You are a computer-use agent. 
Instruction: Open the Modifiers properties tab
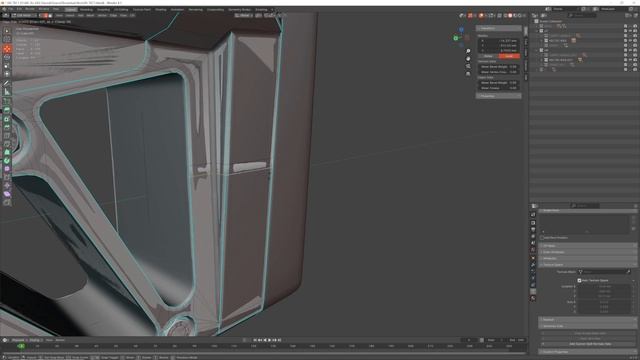(533, 265)
